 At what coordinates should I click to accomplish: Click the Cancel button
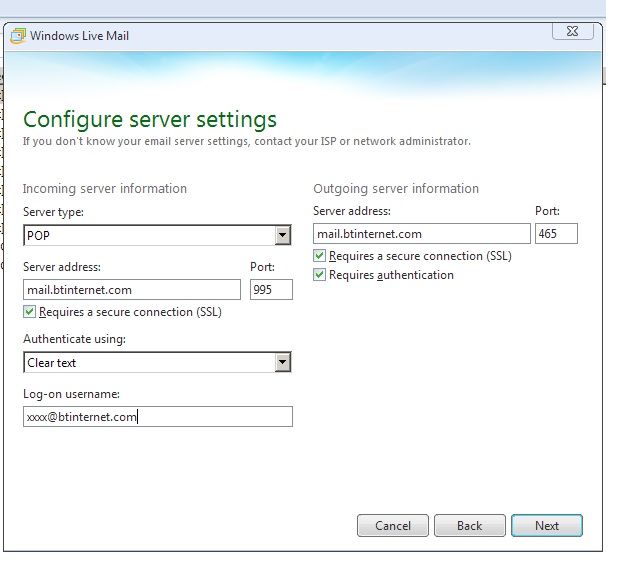(393, 525)
